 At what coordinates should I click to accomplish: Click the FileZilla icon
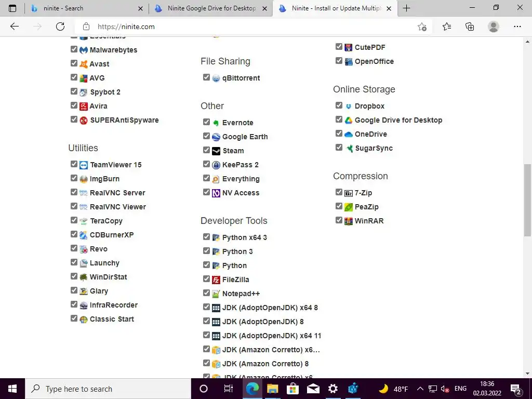point(216,280)
